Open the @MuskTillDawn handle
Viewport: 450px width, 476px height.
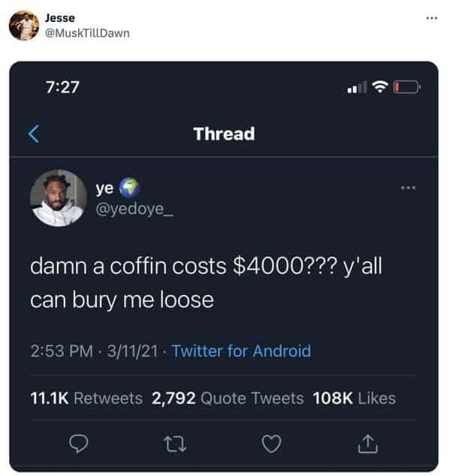[x=87, y=33]
